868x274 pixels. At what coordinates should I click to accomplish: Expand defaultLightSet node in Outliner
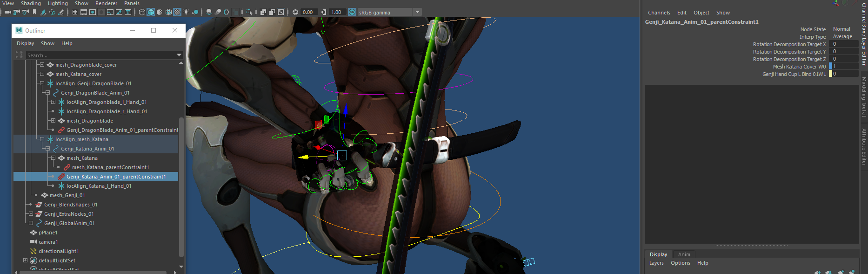[25, 260]
